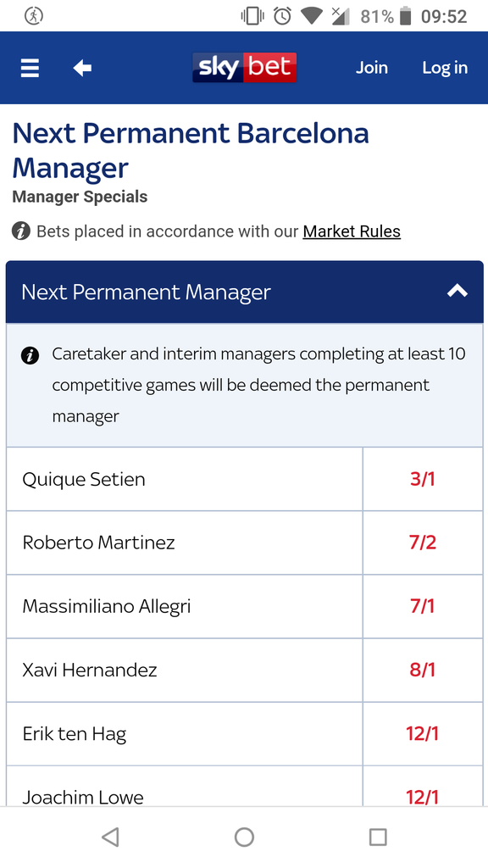Select Xavi Hernandez odds 8/1
Screen dimensions: 488x868
coord(423,670)
